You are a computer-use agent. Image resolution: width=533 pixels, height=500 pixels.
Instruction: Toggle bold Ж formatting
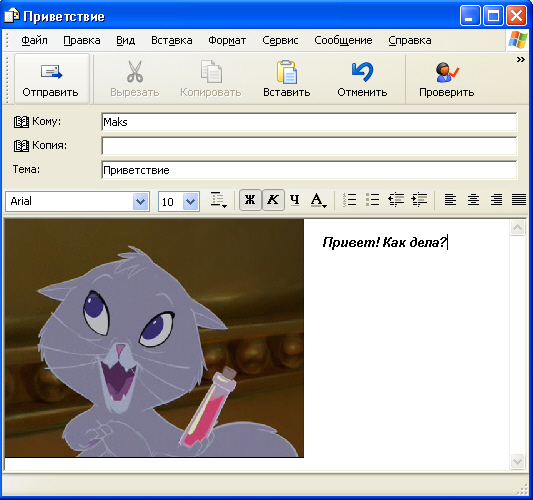(x=250, y=200)
